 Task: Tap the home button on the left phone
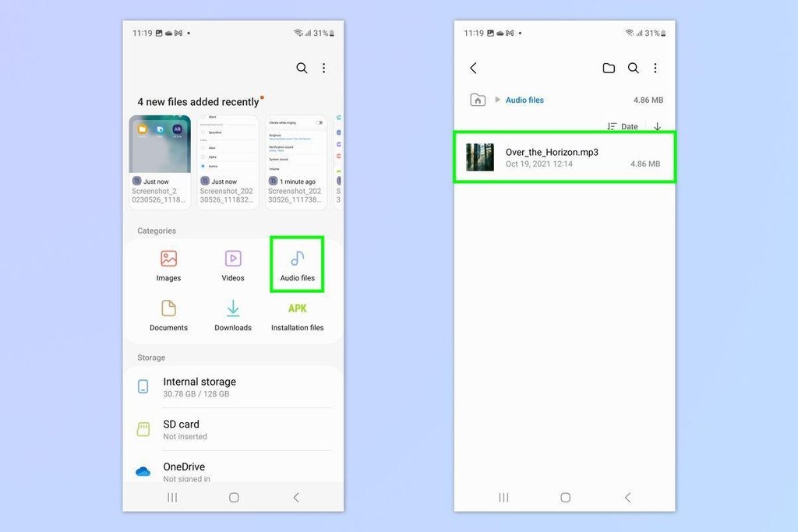234,498
